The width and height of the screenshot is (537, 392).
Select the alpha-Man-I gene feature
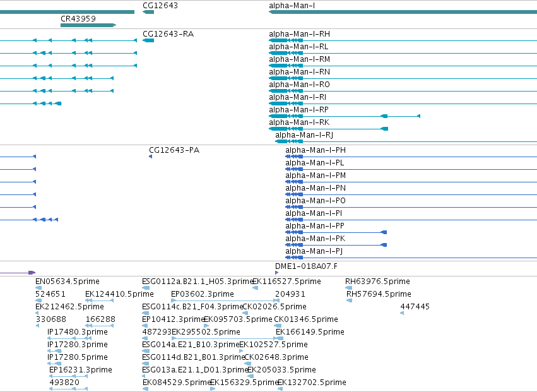point(403,13)
